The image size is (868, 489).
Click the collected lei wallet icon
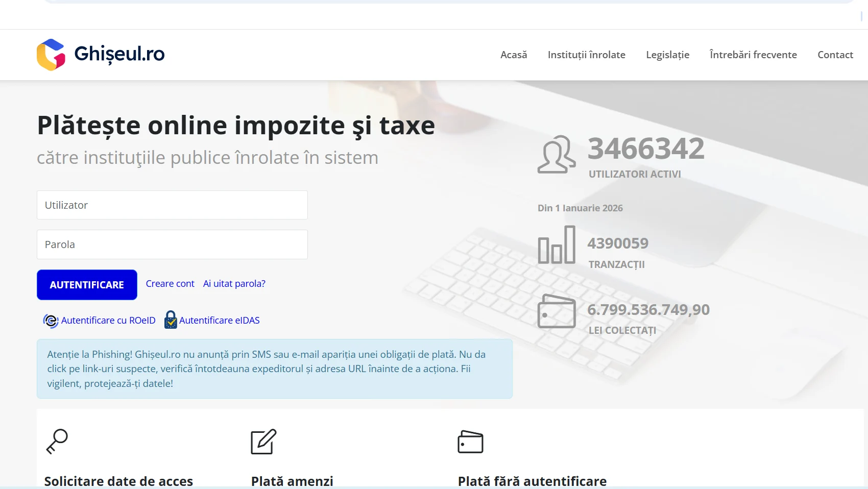(557, 311)
